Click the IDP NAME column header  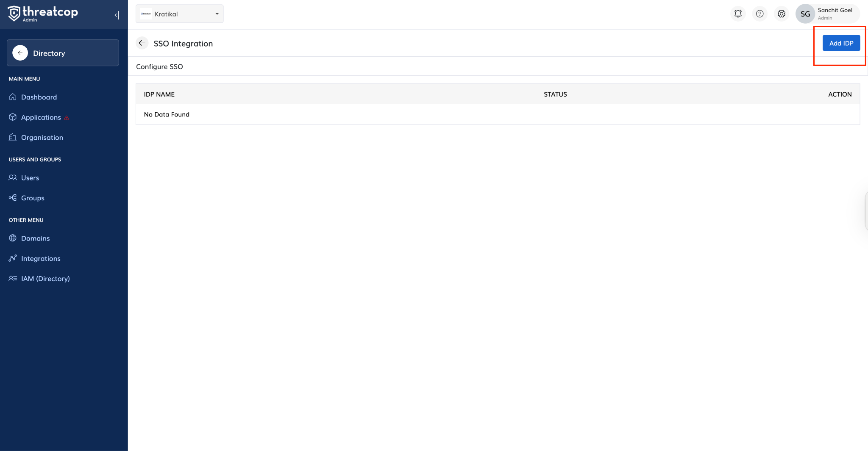click(x=159, y=94)
